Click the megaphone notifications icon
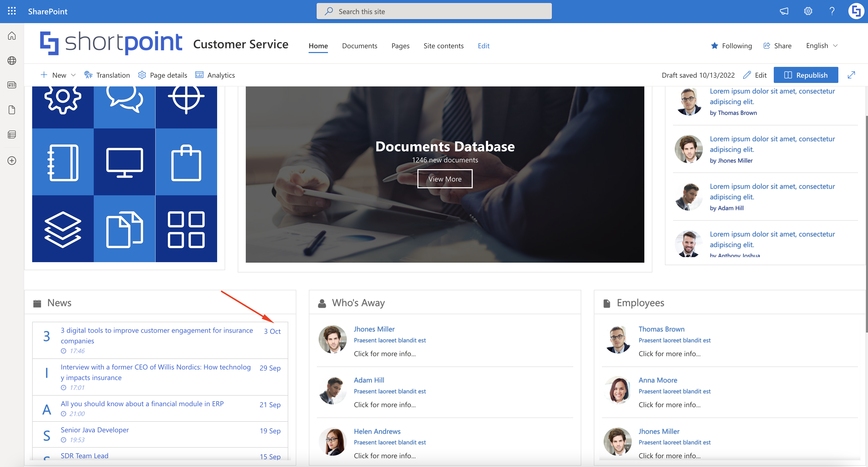 tap(784, 11)
